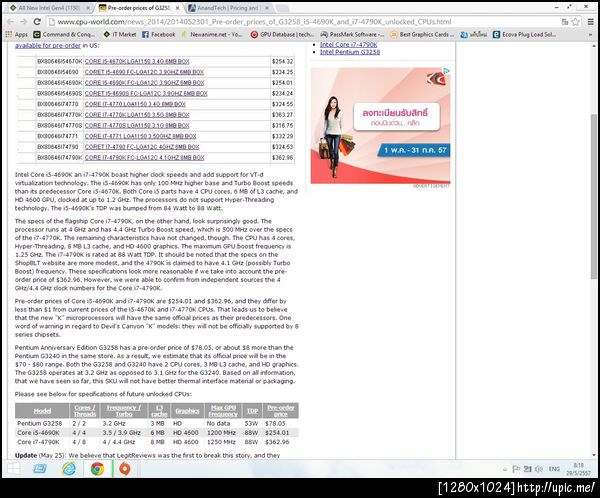Open Chrome menu hamburger icon

[x=590, y=22]
